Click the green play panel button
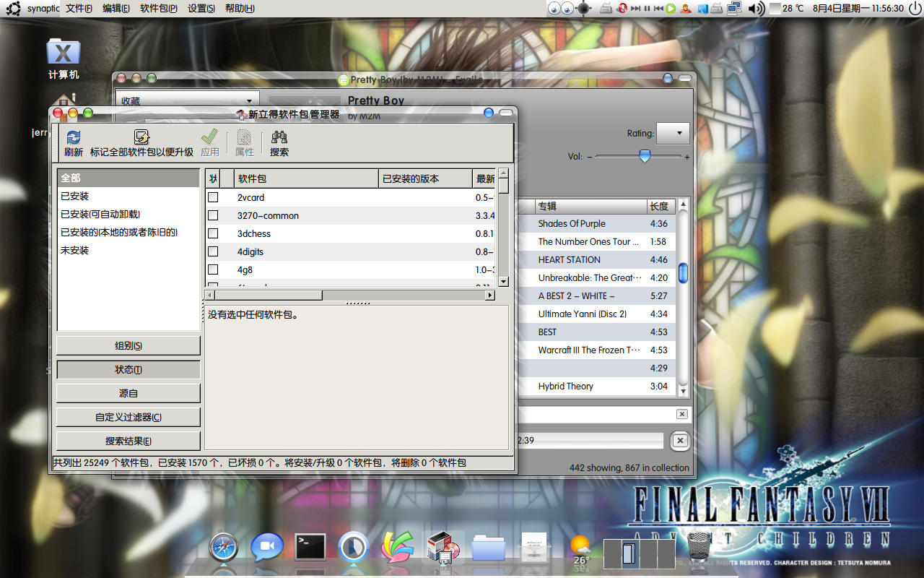The width and height of the screenshot is (924, 578). [671, 9]
